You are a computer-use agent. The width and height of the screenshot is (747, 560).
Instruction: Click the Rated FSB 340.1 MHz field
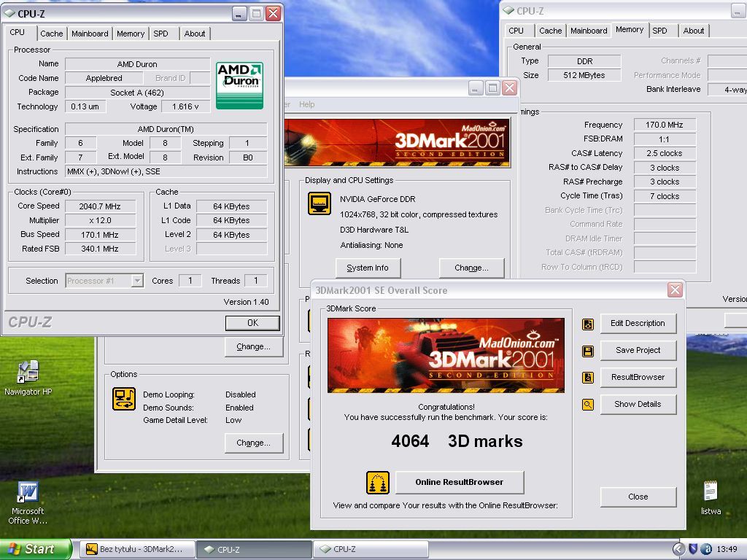click(100, 249)
